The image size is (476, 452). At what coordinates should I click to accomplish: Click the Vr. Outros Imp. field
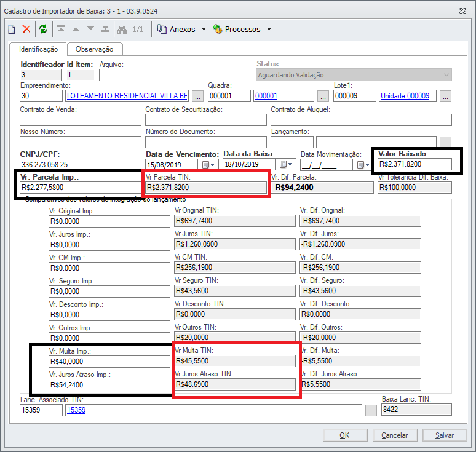(x=109, y=338)
